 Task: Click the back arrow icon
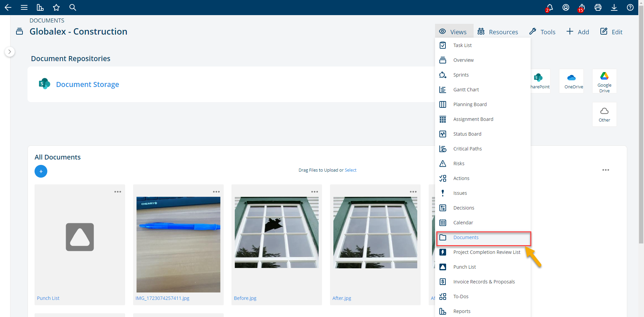pos(8,7)
